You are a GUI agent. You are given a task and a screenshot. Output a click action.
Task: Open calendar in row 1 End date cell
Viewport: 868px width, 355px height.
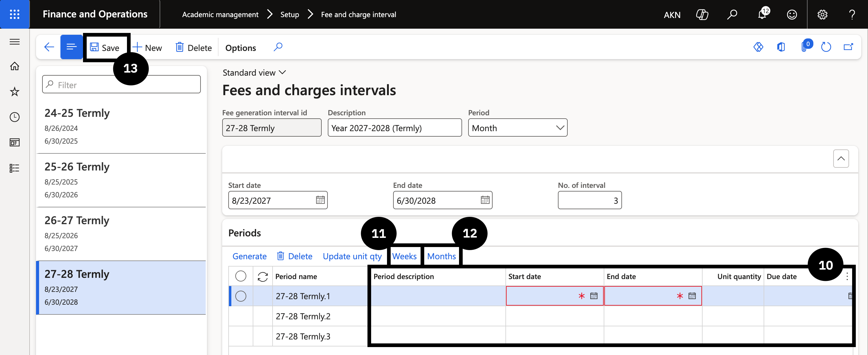[692, 296]
